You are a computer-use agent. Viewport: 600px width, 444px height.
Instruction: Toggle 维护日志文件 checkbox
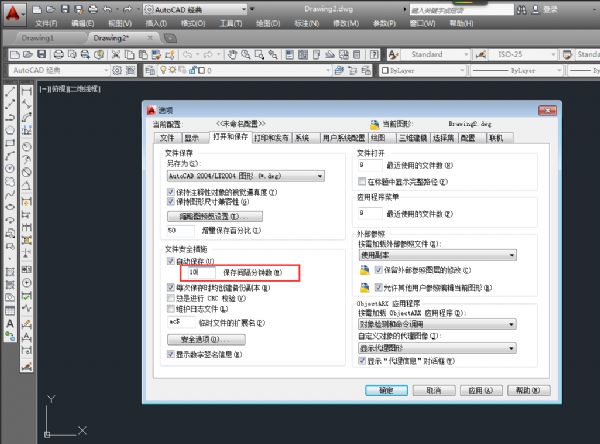pos(171,309)
